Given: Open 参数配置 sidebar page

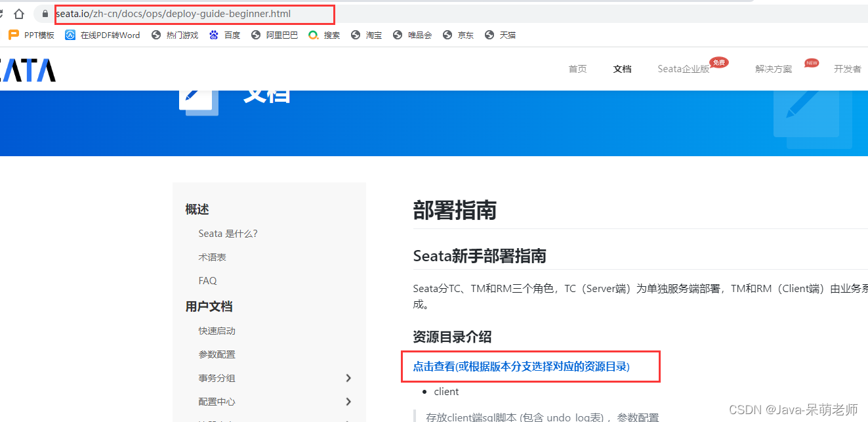Looking at the screenshot, I should 217,354.
